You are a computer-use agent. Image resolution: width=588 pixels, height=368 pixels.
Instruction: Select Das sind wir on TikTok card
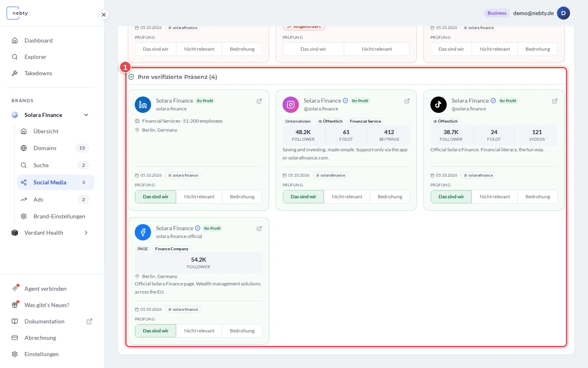(451, 197)
